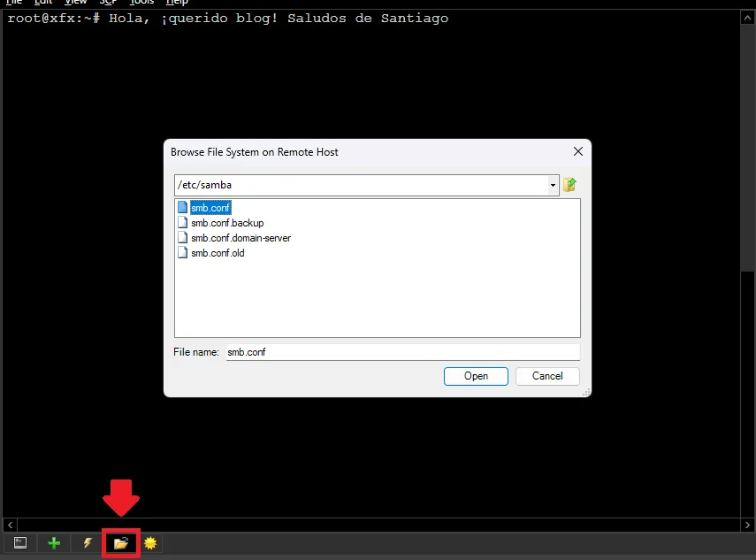This screenshot has height=560, width=756.
Task: Click the open remote folder icon
Action: (121, 543)
